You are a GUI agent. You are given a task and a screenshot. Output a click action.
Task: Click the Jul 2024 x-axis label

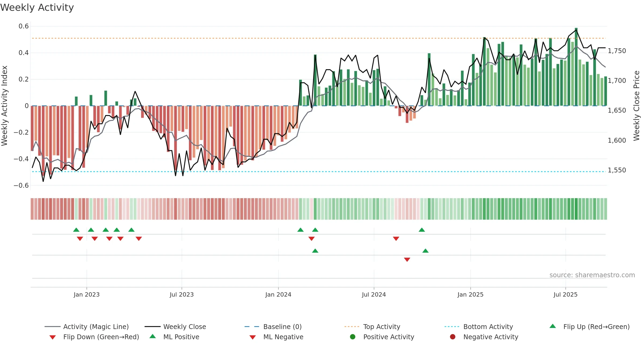(x=374, y=294)
